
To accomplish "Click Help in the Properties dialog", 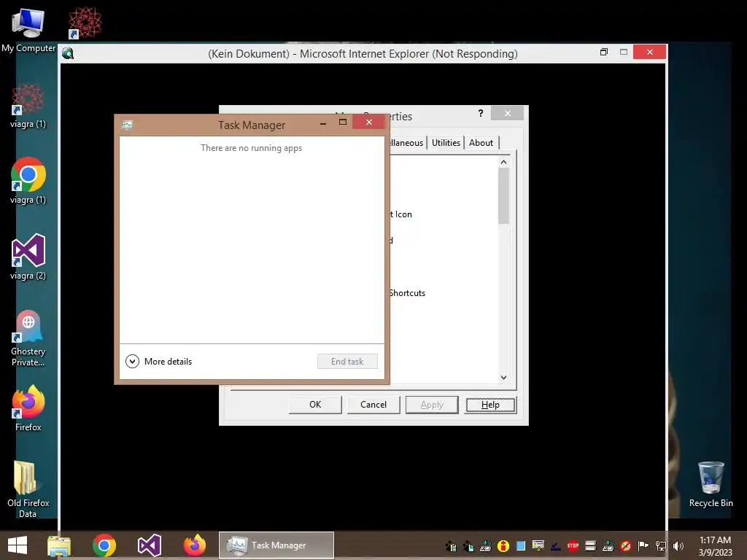I will tap(490, 405).
